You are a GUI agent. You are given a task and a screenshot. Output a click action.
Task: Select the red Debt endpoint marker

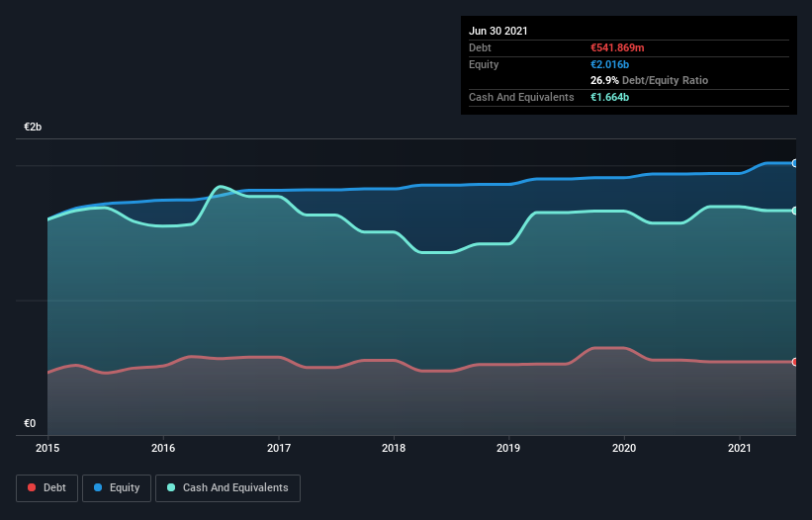point(794,362)
